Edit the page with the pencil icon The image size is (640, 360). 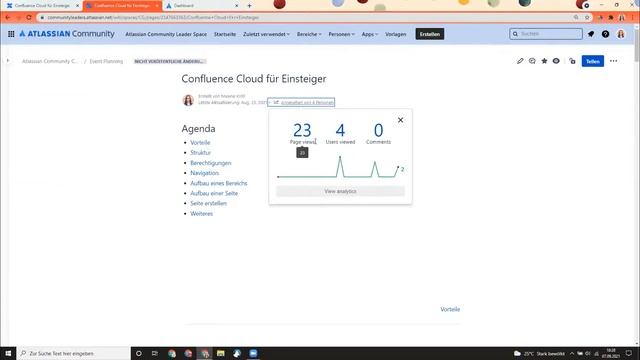click(520, 61)
